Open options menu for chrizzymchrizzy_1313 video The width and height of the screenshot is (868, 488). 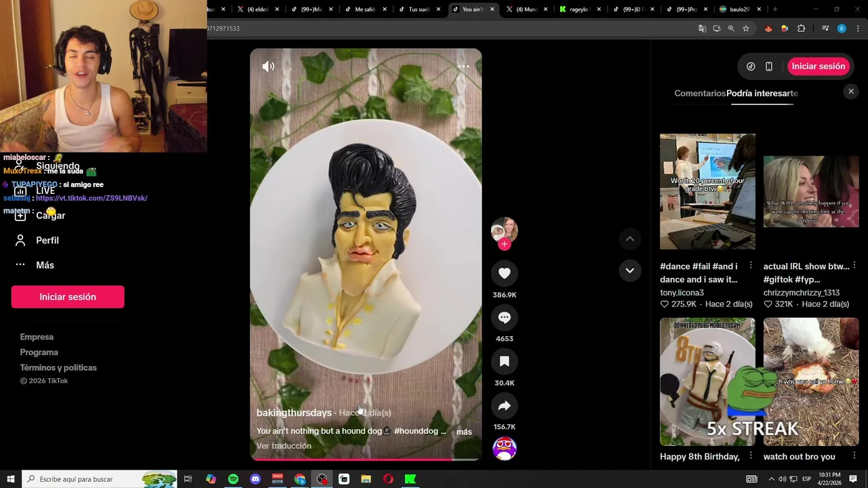(854, 266)
